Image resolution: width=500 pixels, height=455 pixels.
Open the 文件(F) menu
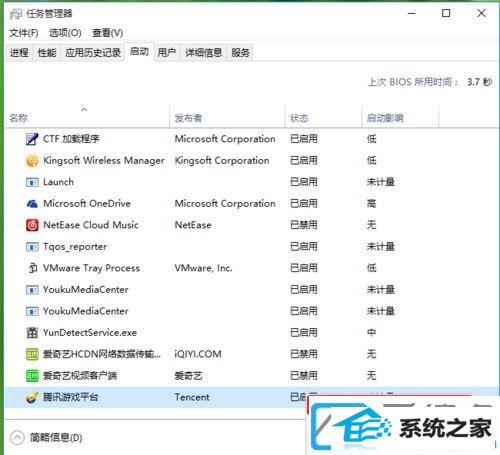point(24,33)
